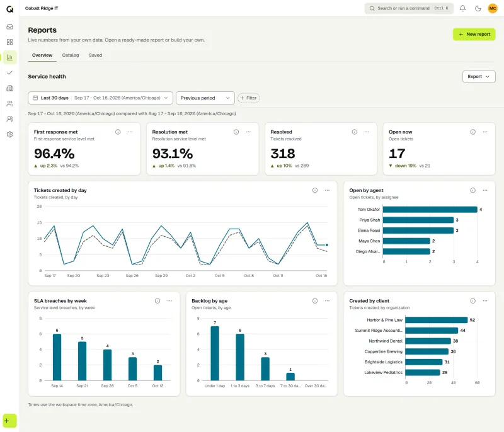Viewport: 504px width, 432px height.
Task: Show info for Created by client chart
Action: (473, 301)
